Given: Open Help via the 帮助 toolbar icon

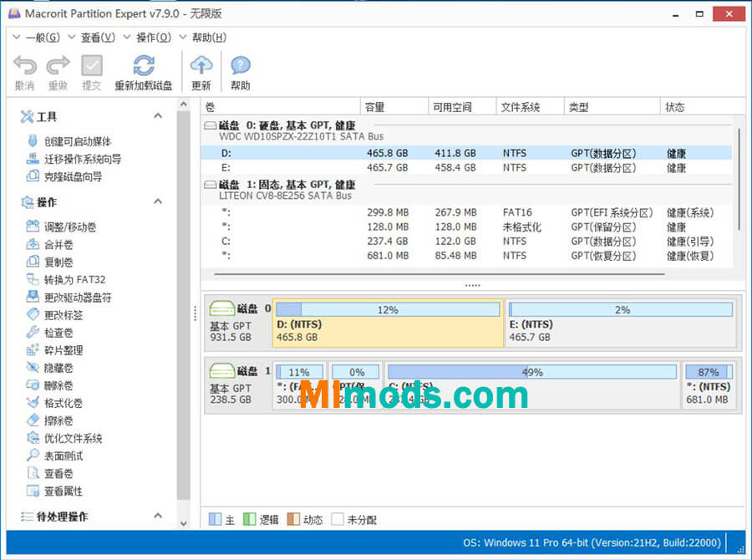Looking at the screenshot, I should click(x=241, y=66).
